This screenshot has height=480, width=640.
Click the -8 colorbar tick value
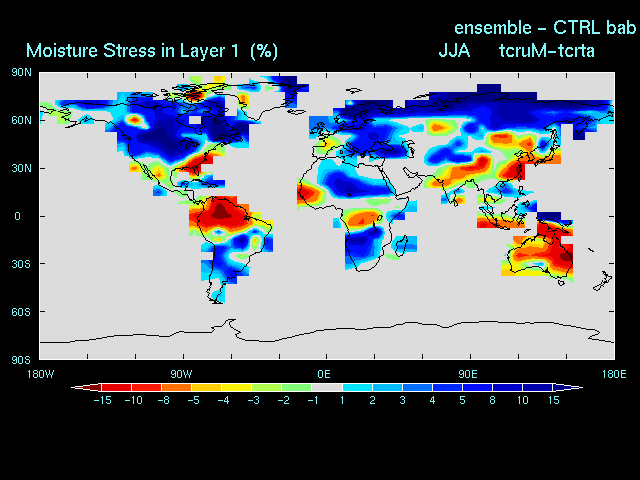164,400
